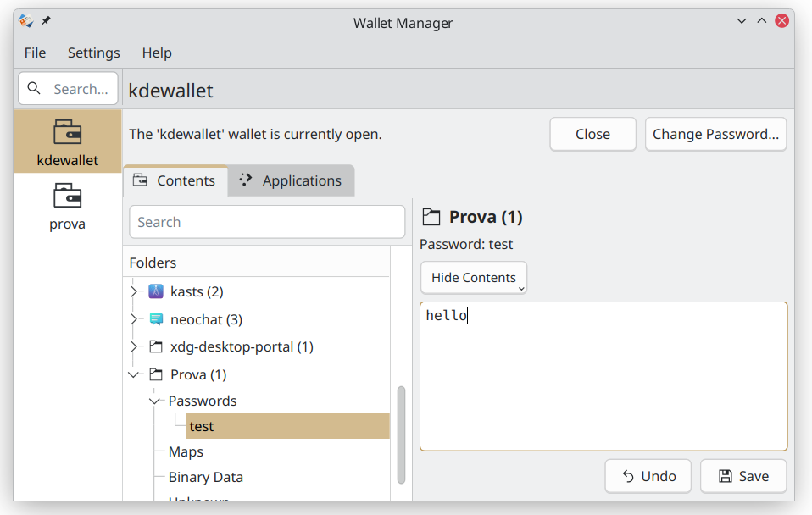
Task: Close the Wallet Manager window
Action: click(782, 20)
